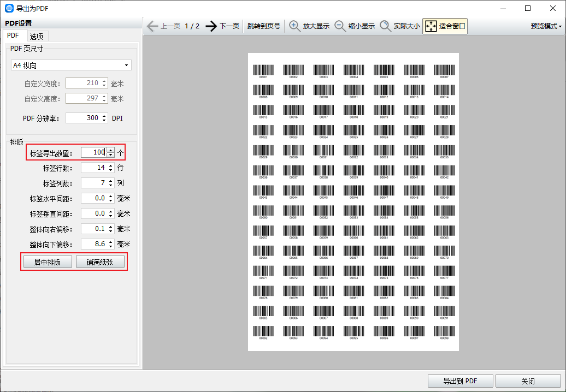Open the preview mode dropdown
The image size is (566, 392).
point(546,26)
